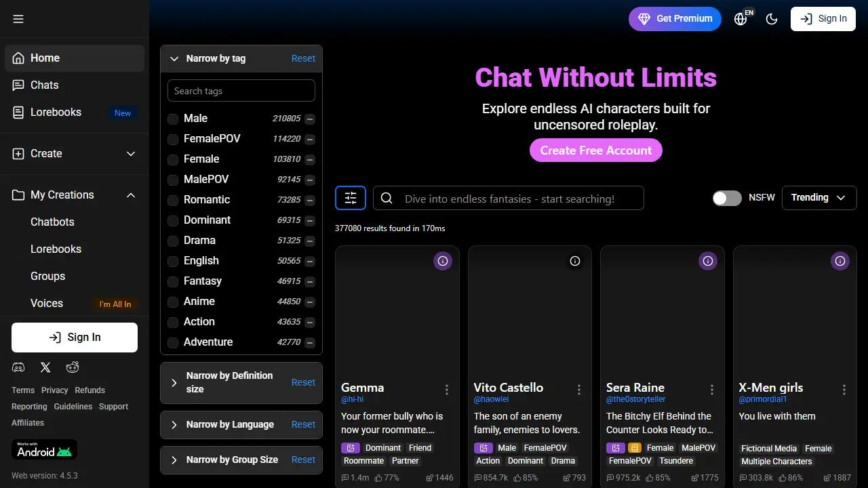Show info for Gemma card

[443, 261]
